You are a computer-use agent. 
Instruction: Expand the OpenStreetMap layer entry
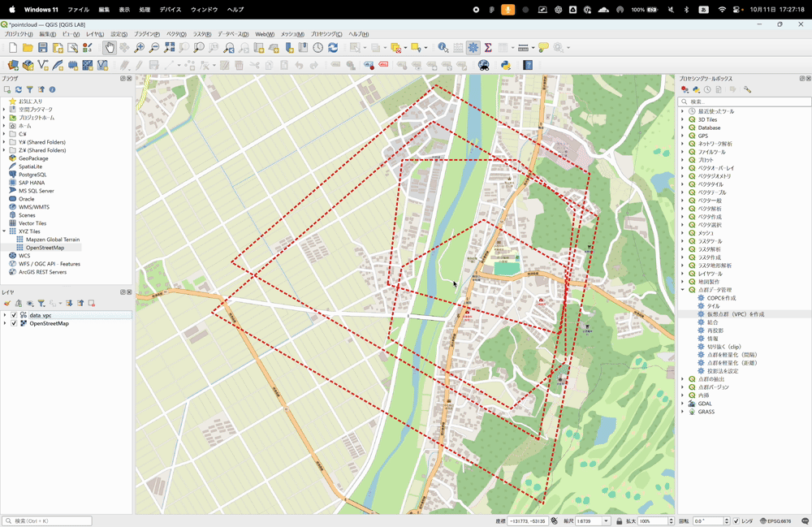point(5,323)
